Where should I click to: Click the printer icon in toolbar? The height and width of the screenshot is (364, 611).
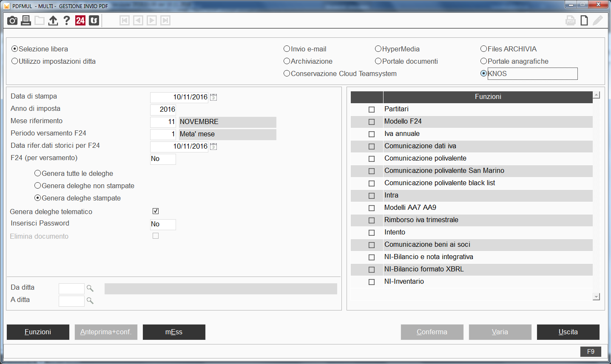tap(26, 20)
